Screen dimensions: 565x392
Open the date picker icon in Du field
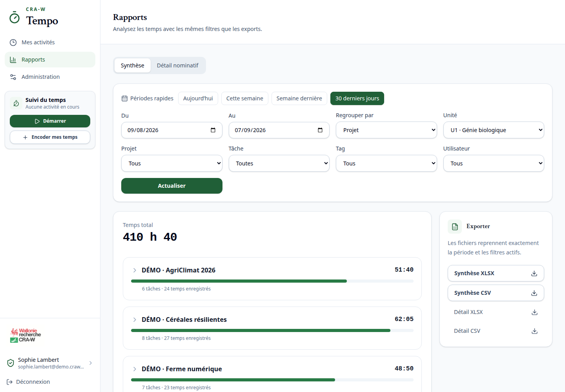pyautogui.click(x=213, y=130)
